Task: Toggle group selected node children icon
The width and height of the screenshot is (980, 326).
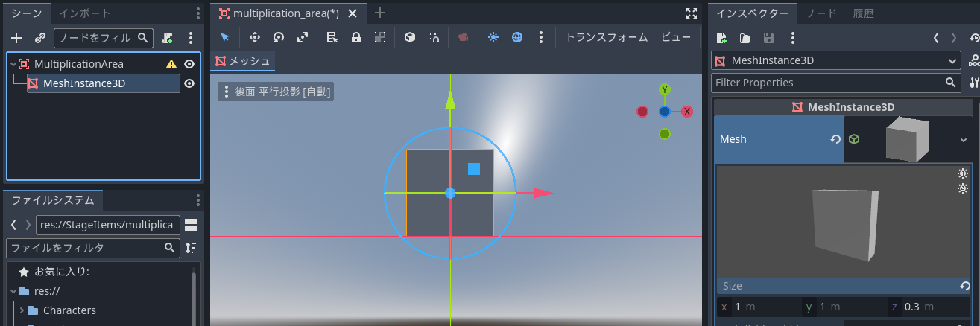Action: tap(380, 37)
